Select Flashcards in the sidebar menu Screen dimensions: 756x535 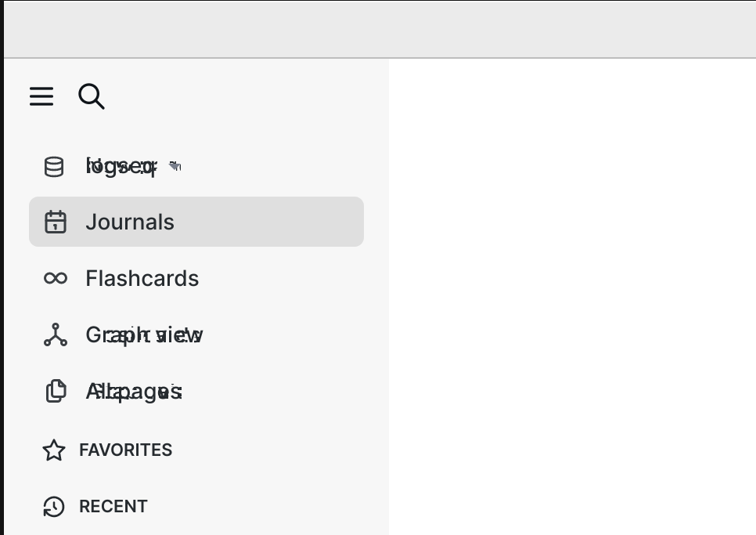(x=142, y=278)
